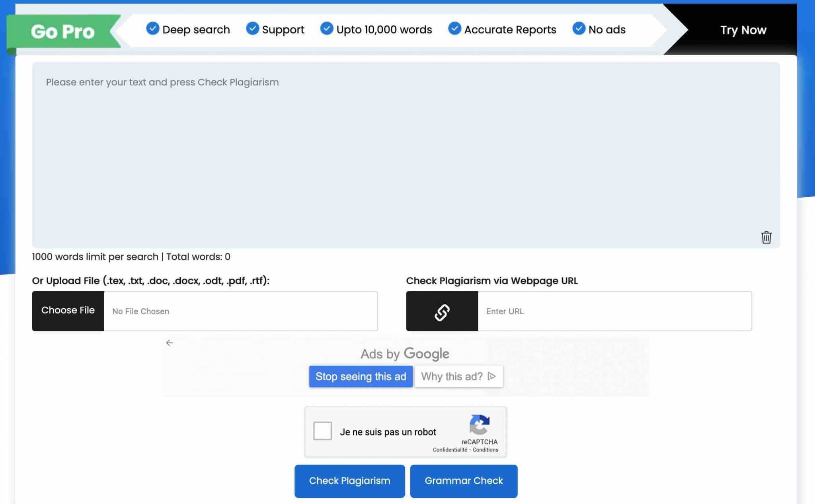The image size is (815, 504).
Task: Click the Accurate Reports checkmark icon
Action: pos(454,29)
